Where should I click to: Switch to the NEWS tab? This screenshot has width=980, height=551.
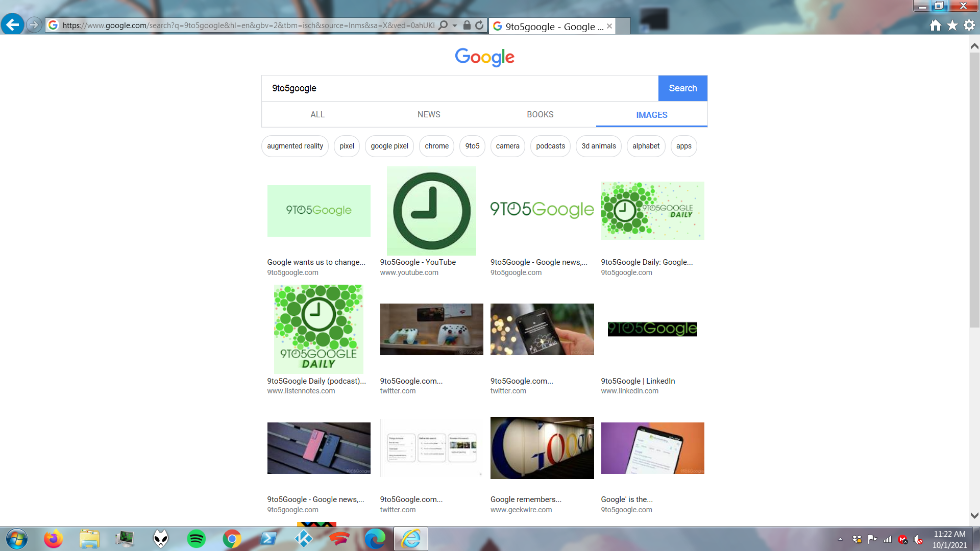coord(429,114)
